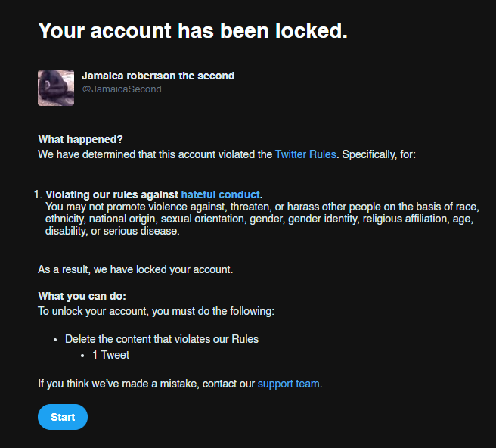496x448 pixels.
Task: Click 'Delete the content that violates our Rules'
Action: pyautogui.click(x=162, y=339)
